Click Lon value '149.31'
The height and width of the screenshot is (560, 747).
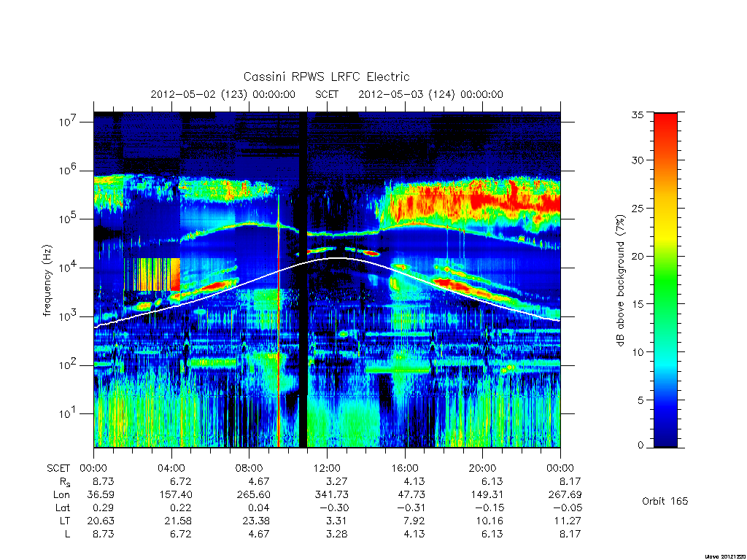pyautogui.click(x=487, y=495)
